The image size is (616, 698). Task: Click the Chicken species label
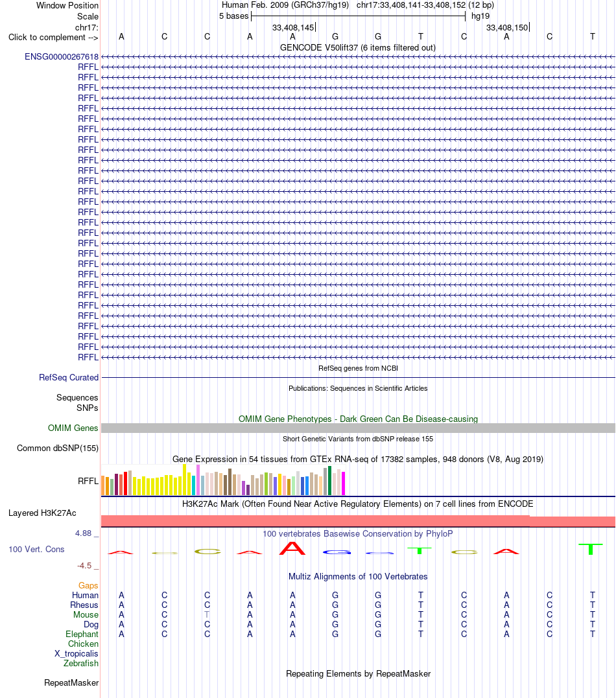coord(83,644)
